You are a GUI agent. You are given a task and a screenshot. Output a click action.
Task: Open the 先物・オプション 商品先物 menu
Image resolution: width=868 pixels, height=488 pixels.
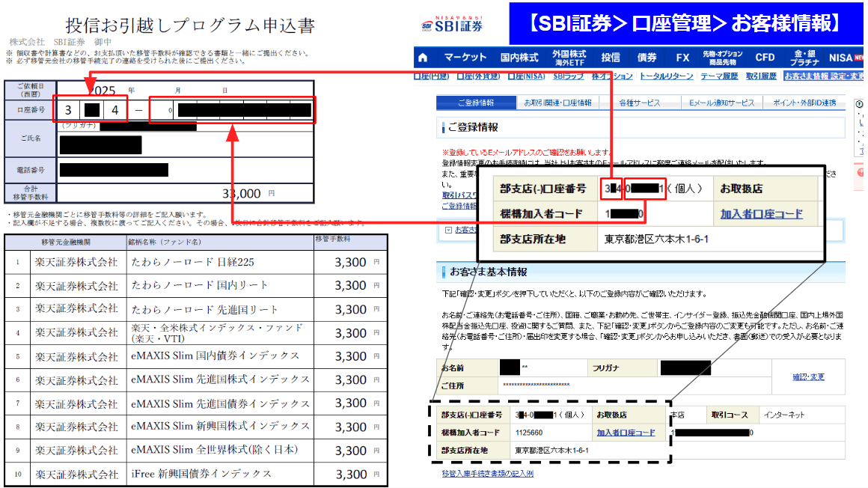(722, 58)
